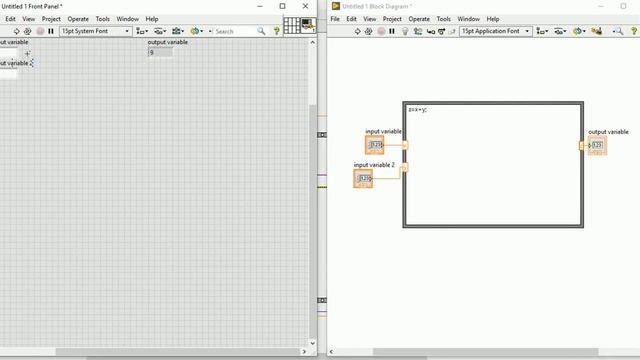Open Operate menu in Front Panel
This screenshot has height=360, width=640.
[78, 19]
